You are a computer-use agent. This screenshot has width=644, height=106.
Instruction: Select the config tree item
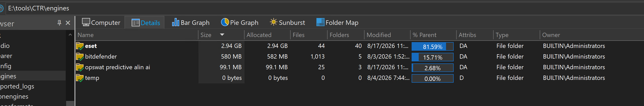pyautogui.click(x=6, y=66)
